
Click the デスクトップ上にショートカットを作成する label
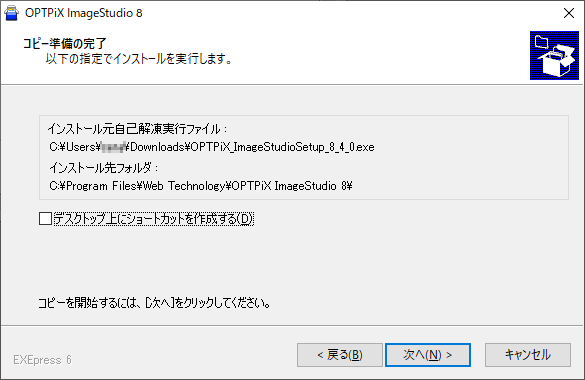point(154,219)
